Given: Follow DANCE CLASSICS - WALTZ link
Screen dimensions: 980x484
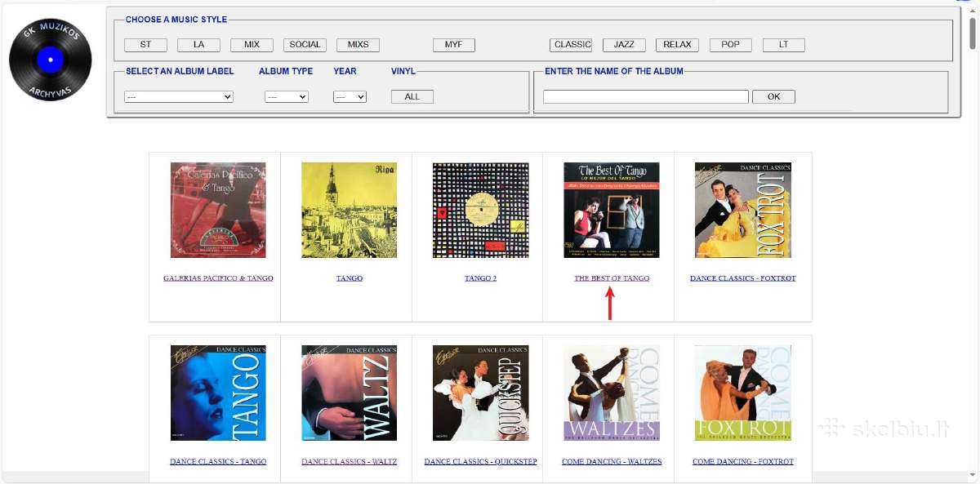Looking at the screenshot, I should tap(350, 462).
